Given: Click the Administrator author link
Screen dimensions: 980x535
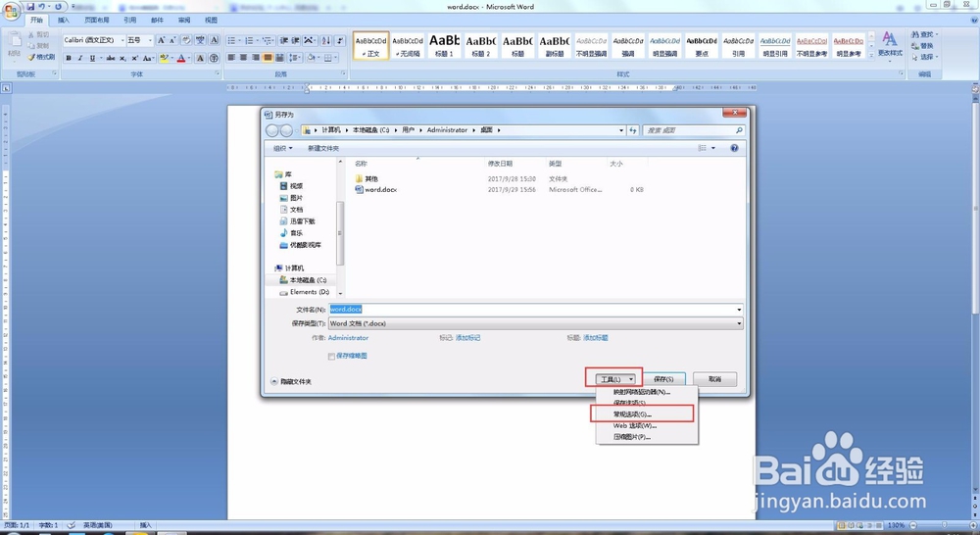Looking at the screenshot, I should point(348,337).
